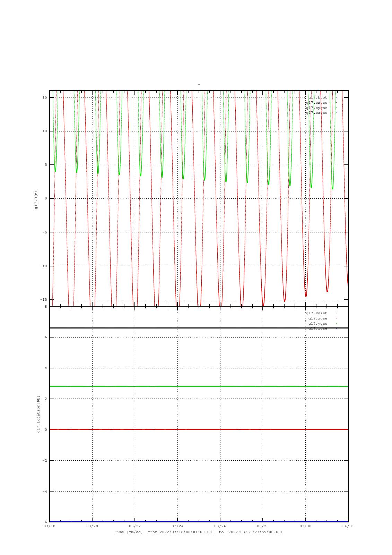The height and width of the screenshot is (555, 392).
Task: Click the red xgse line in location plot
Action: pyautogui.click(x=199, y=429)
